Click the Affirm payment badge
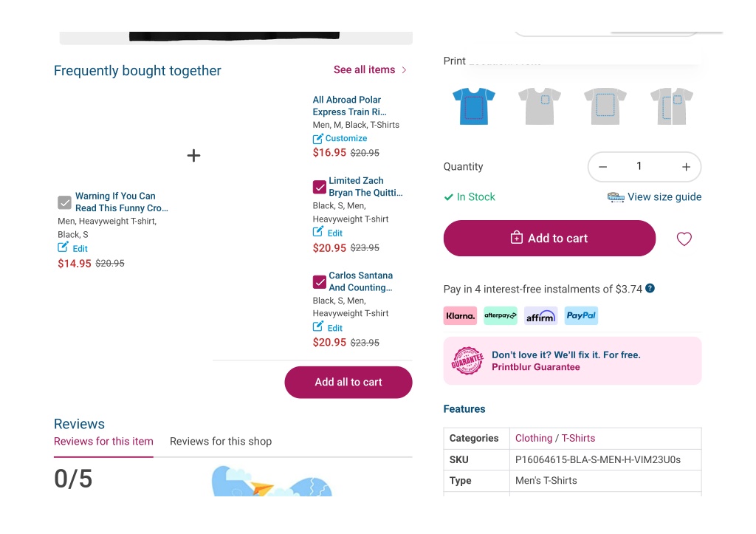Viewport: 756px width, 534px height. [x=540, y=315]
